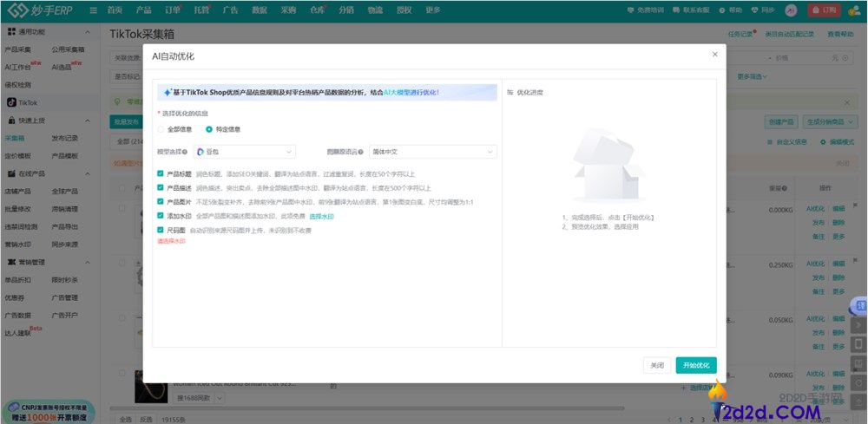The image size is (868, 424).
Task: Click the red 订购 button
Action: pos(825,10)
